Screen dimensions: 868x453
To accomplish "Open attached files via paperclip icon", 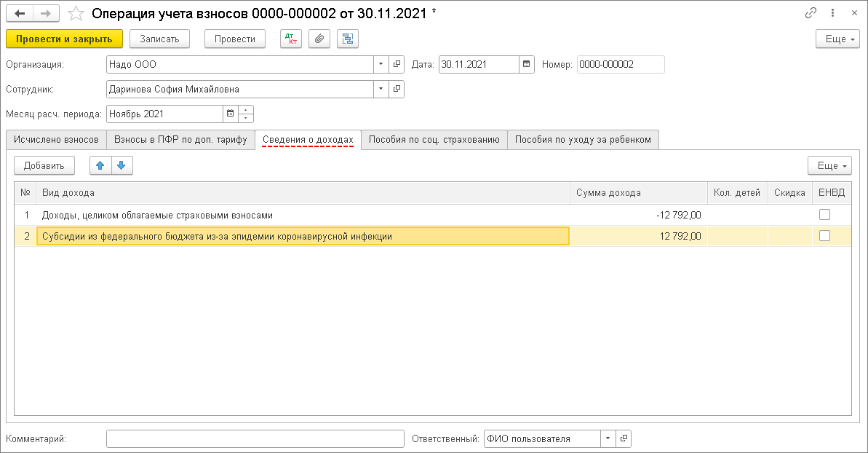I will (x=319, y=39).
